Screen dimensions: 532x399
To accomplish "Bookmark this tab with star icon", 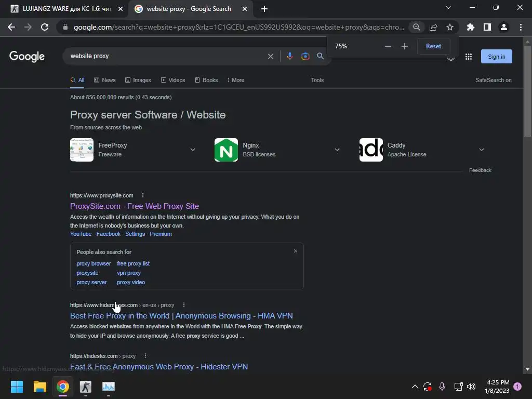I will pyautogui.click(x=450, y=27).
